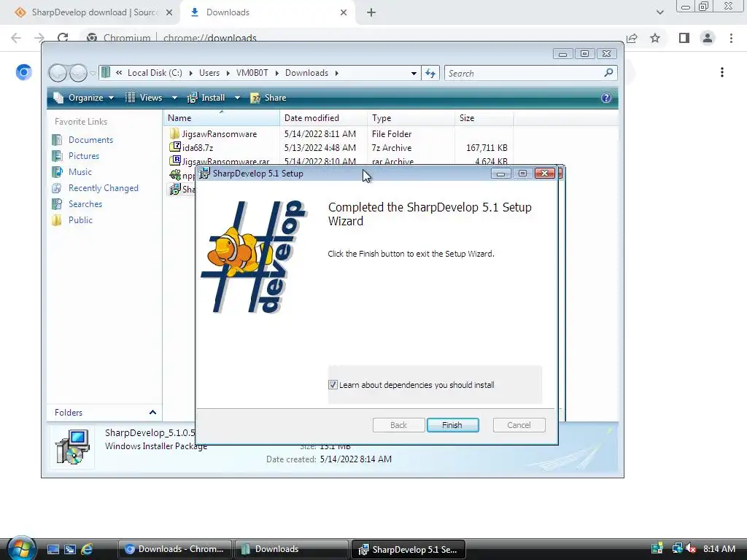
Task: Select JigsawRansomware.rar file
Action: point(225,161)
